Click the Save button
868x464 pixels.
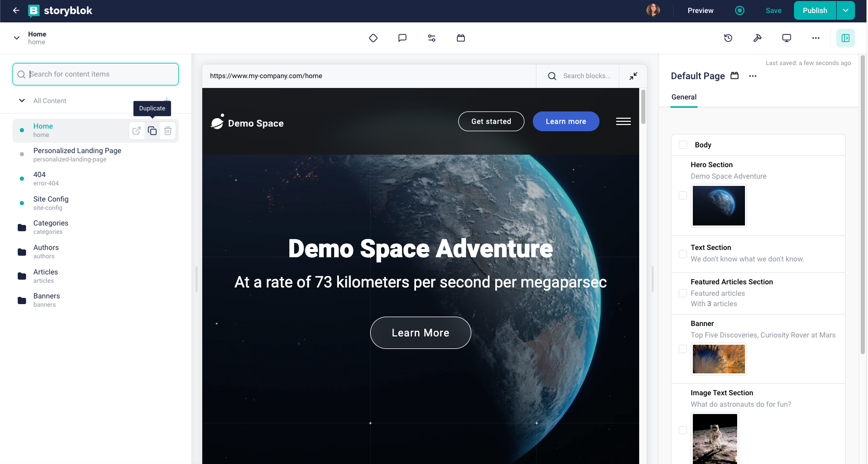click(774, 10)
